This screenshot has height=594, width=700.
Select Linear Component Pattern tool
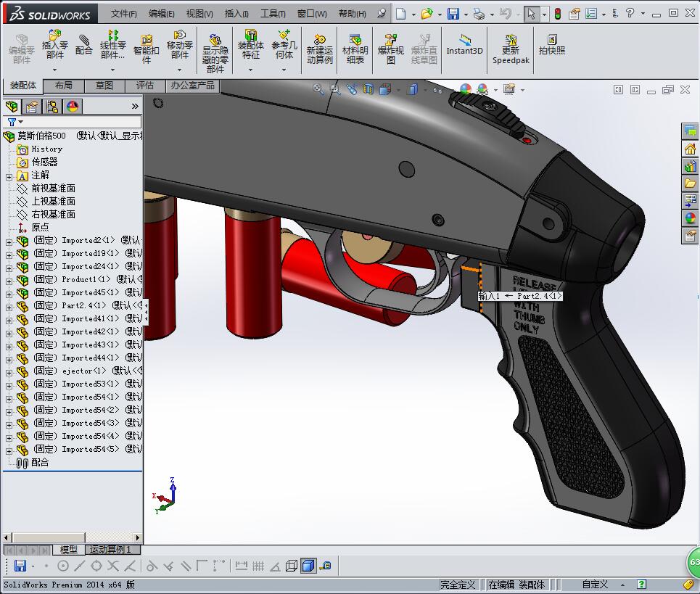[x=112, y=44]
